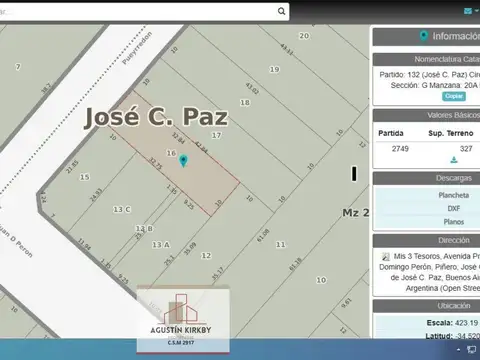Open the Plancheta download link
The width and height of the screenshot is (480, 360).
[x=454, y=195]
